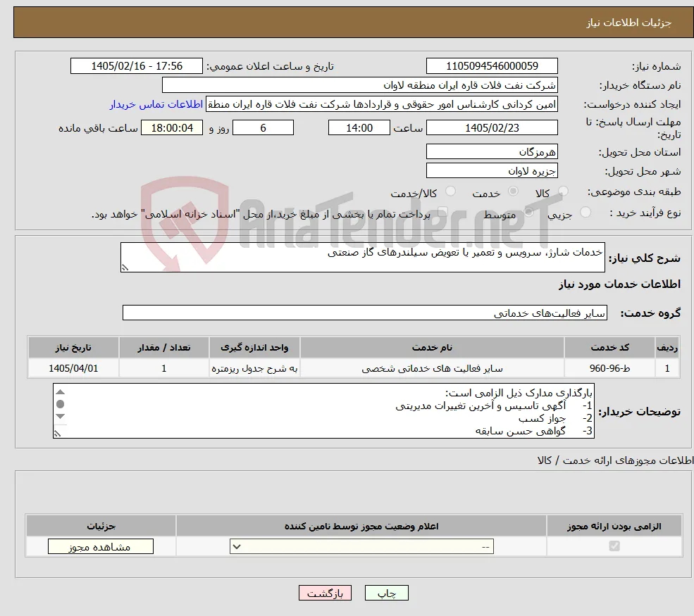694x616 pixels.
Task: Toggle the الزامی بودن ارائه مجوز checkbox
Action: click(x=614, y=546)
